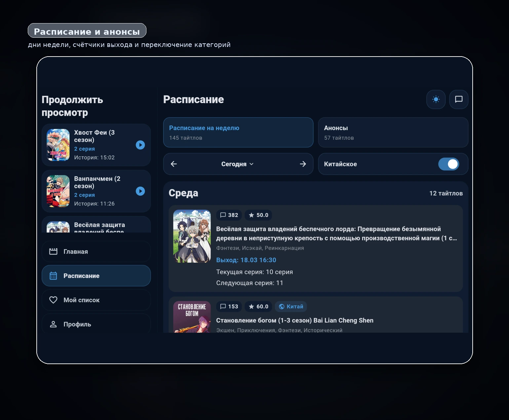This screenshot has width=509, height=420.
Task: Click the star rating badge 50.0
Action: point(258,215)
